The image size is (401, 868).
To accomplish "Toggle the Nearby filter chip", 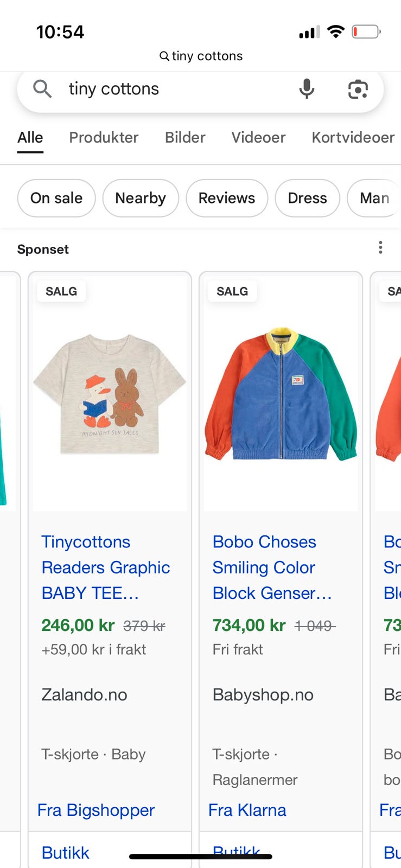I will [x=141, y=198].
